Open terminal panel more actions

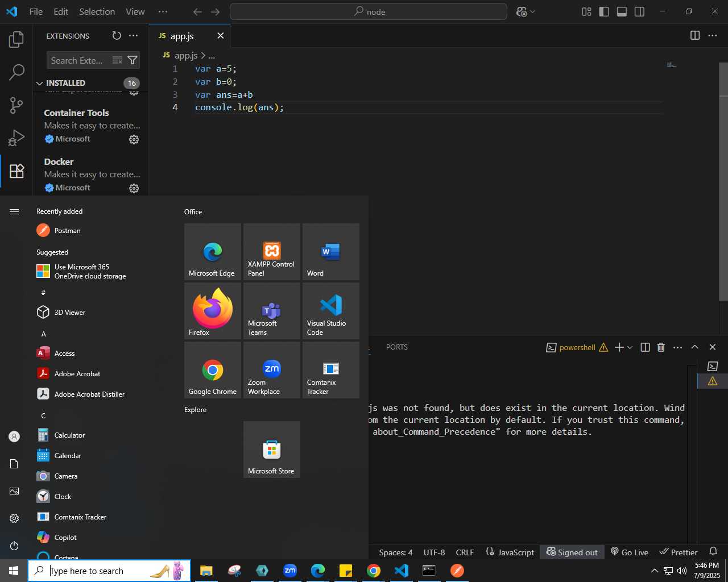[x=677, y=347]
